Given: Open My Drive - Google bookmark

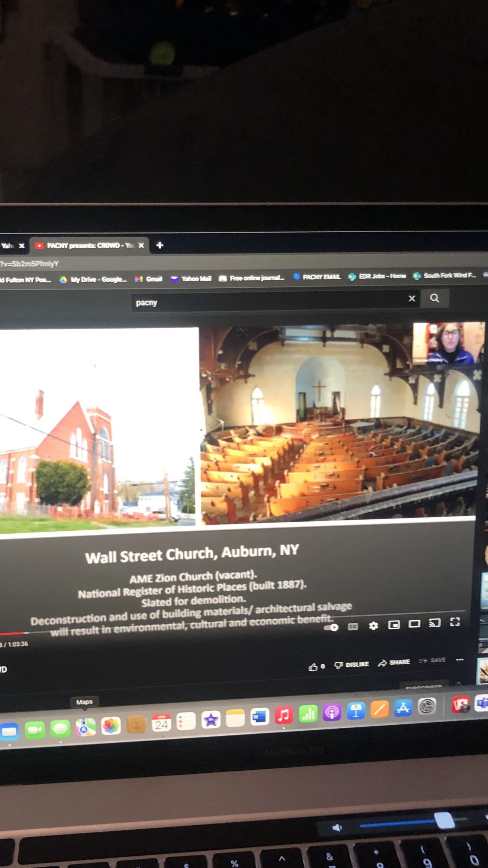Looking at the screenshot, I should pos(93,280).
